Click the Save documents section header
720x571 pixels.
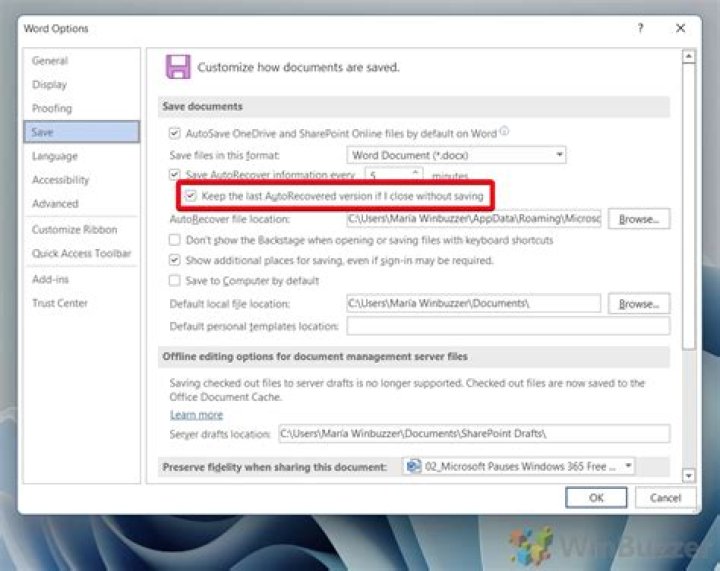(413, 106)
